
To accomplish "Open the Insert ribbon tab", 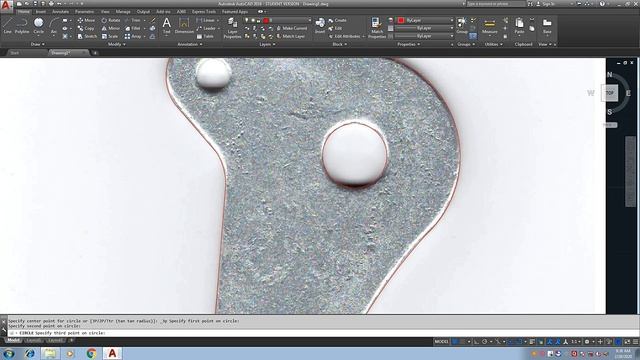I will click(40, 11).
